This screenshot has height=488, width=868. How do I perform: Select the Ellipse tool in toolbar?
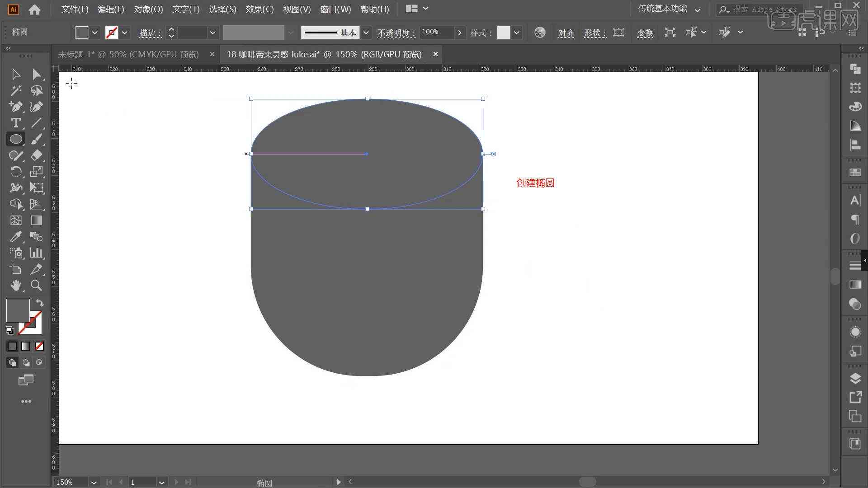(16, 139)
